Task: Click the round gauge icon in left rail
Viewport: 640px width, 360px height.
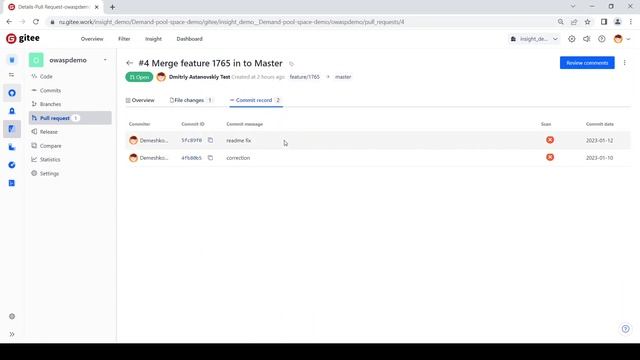Action: pyautogui.click(x=12, y=165)
